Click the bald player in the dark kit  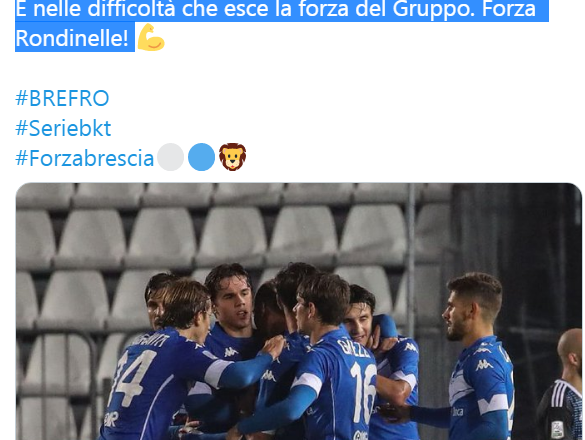coord(561,386)
